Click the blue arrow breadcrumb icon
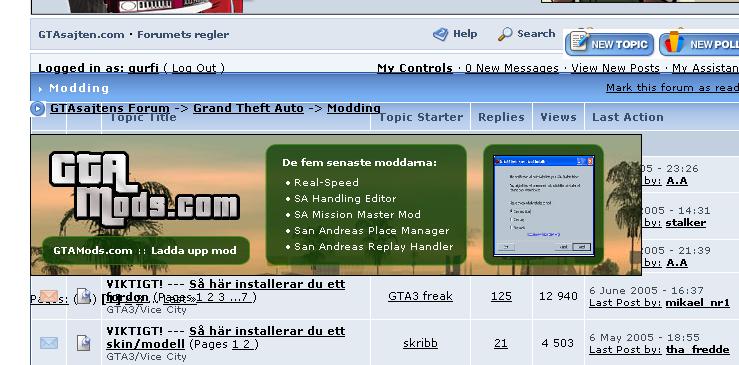 tap(38, 108)
